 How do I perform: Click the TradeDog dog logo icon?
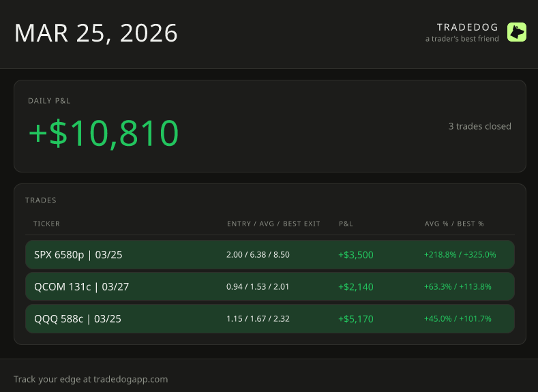(516, 32)
